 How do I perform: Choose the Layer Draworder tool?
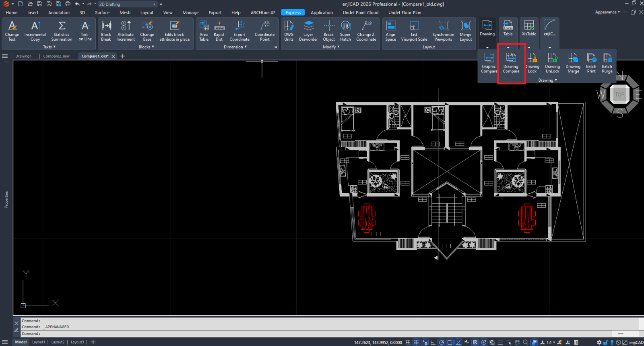click(x=308, y=31)
